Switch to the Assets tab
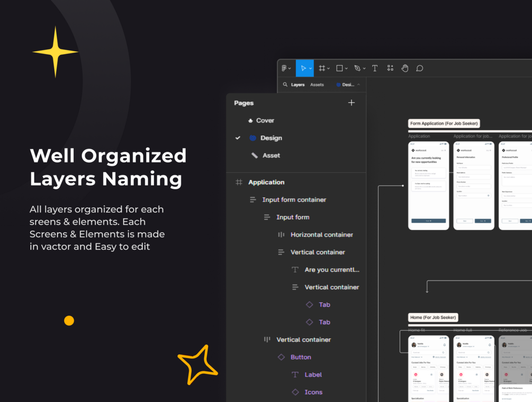Image resolution: width=532 pixels, height=402 pixels. pyautogui.click(x=317, y=85)
